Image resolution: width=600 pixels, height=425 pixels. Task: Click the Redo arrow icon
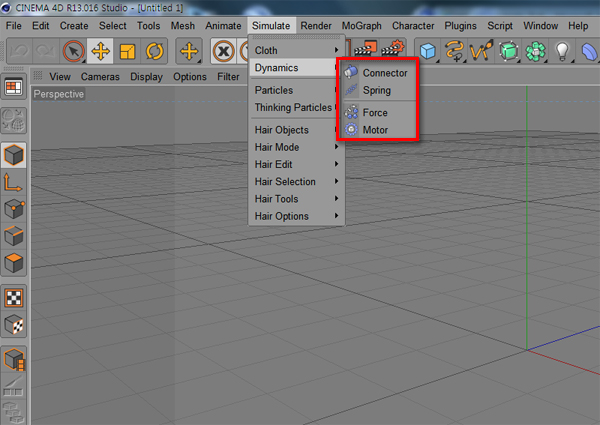coord(46,51)
